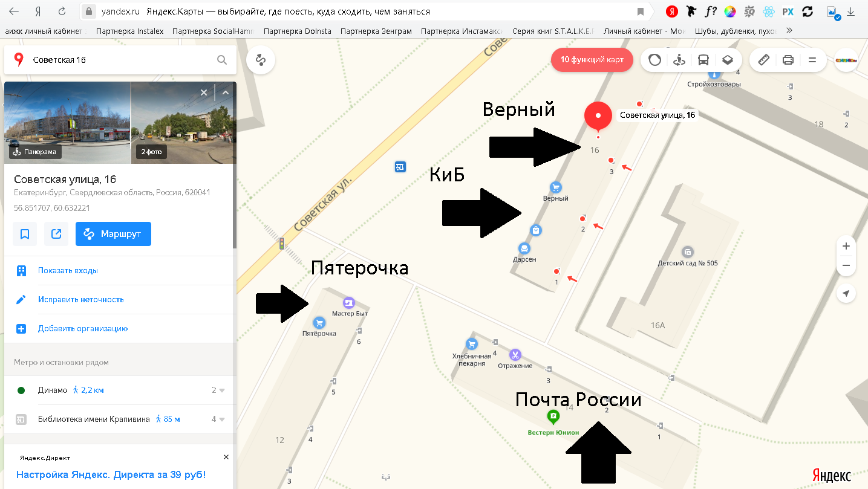Click the Пятёрочка cart icon on map
This screenshot has width=868, height=489.
pyautogui.click(x=319, y=323)
